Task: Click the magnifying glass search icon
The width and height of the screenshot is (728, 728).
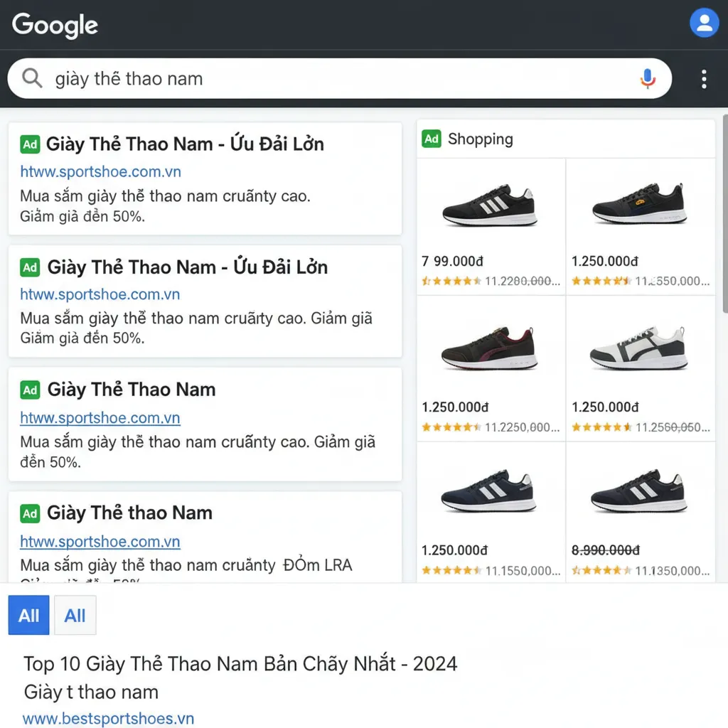Action: (x=32, y=78)
